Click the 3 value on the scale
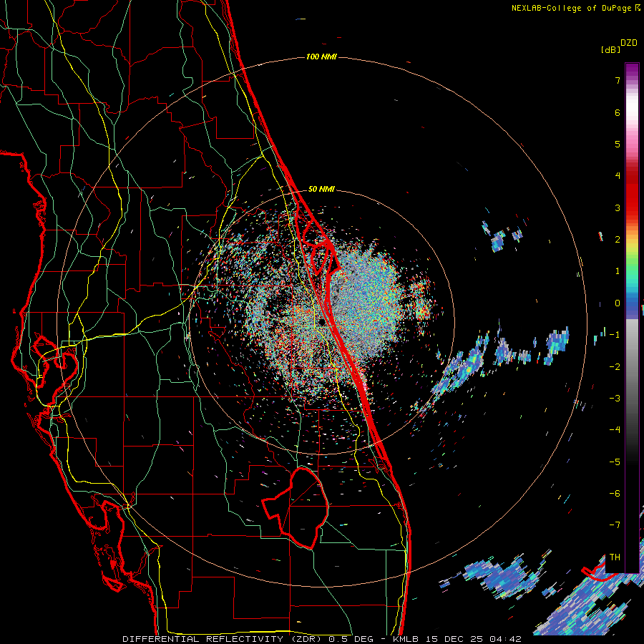Image resolution: width=644 pixels, height=644 pixels. point(618,208)
